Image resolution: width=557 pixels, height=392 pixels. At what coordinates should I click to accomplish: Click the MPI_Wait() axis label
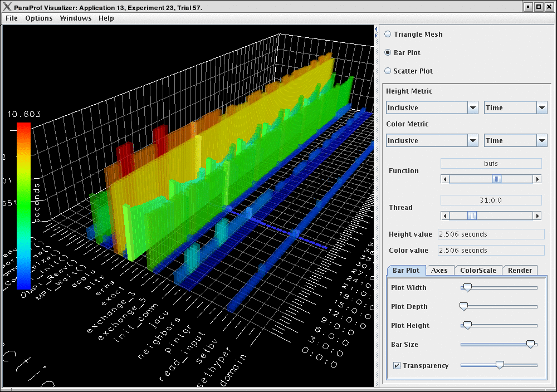(60, 282)
